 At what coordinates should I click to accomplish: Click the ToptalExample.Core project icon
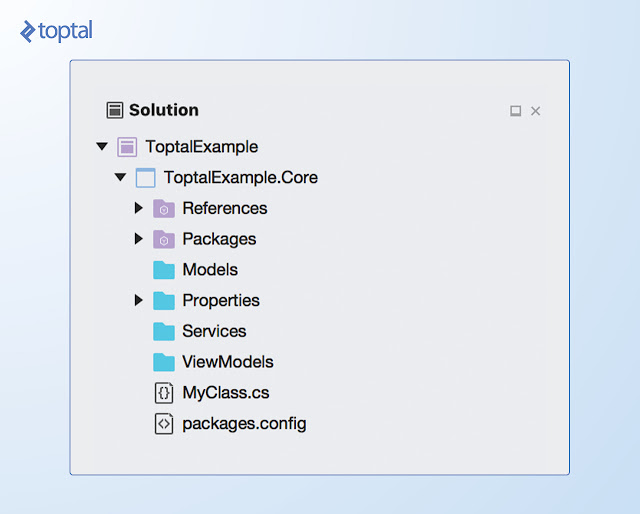(x=146, y=178)
